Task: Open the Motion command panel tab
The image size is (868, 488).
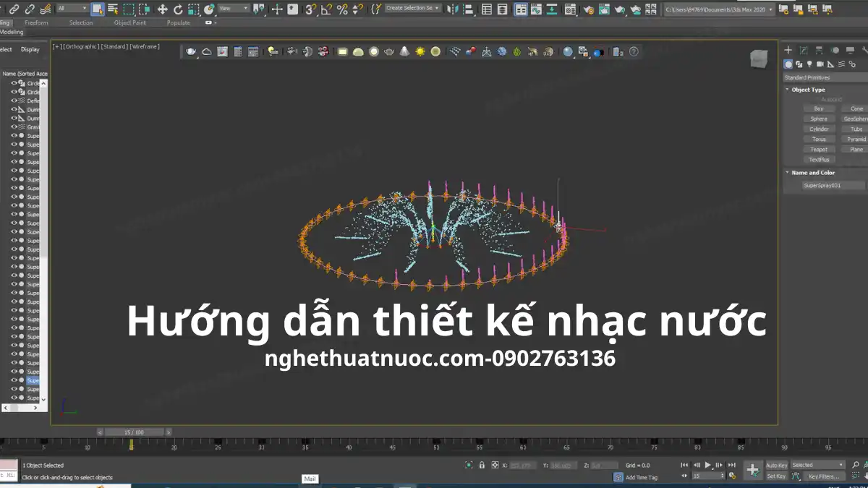Action: tap(835, 50)
